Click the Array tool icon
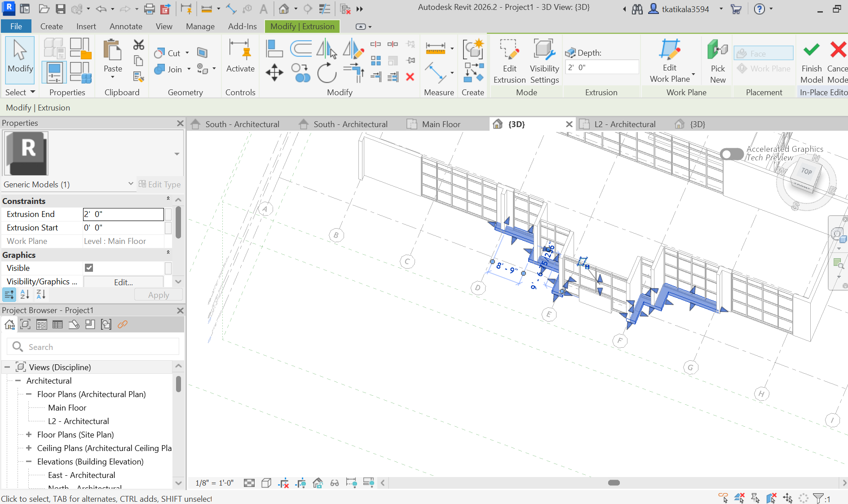Screen dimensions: 848x504 point(375,61)
